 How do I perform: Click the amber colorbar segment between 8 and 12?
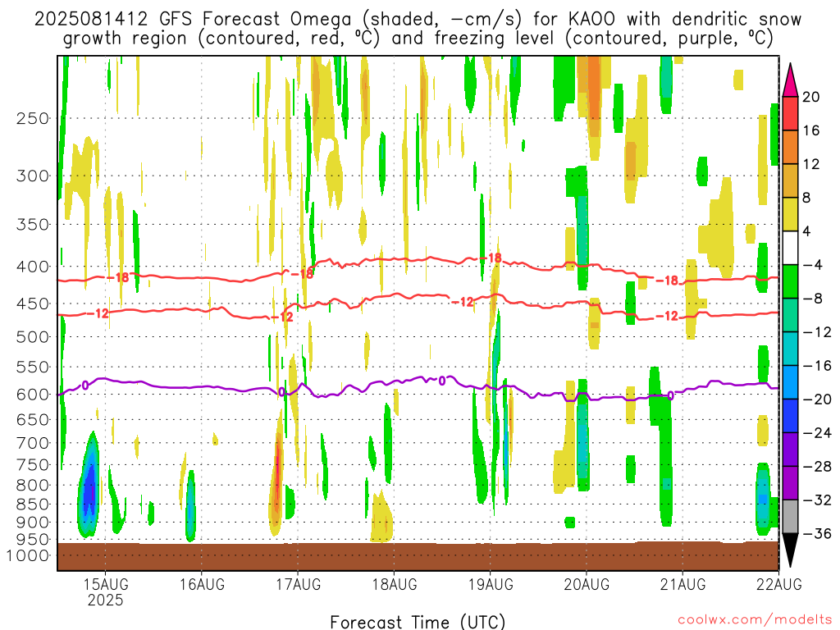[790, 180]
